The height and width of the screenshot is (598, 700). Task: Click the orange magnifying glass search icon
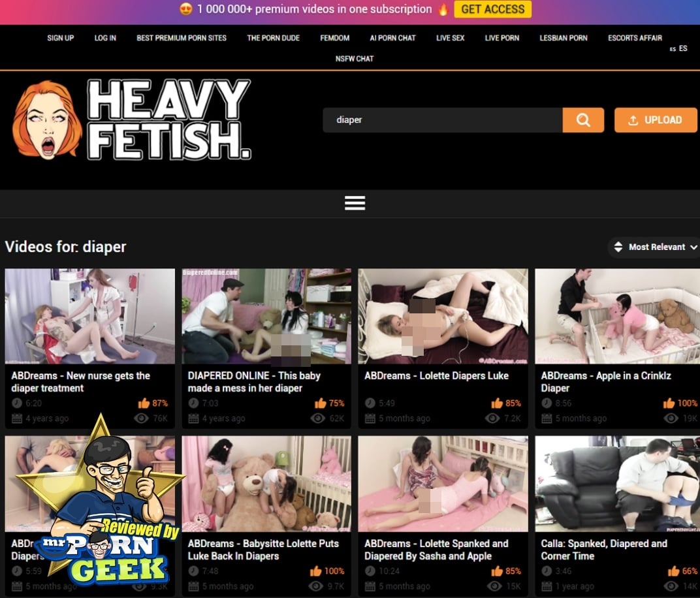pos(583,120)
